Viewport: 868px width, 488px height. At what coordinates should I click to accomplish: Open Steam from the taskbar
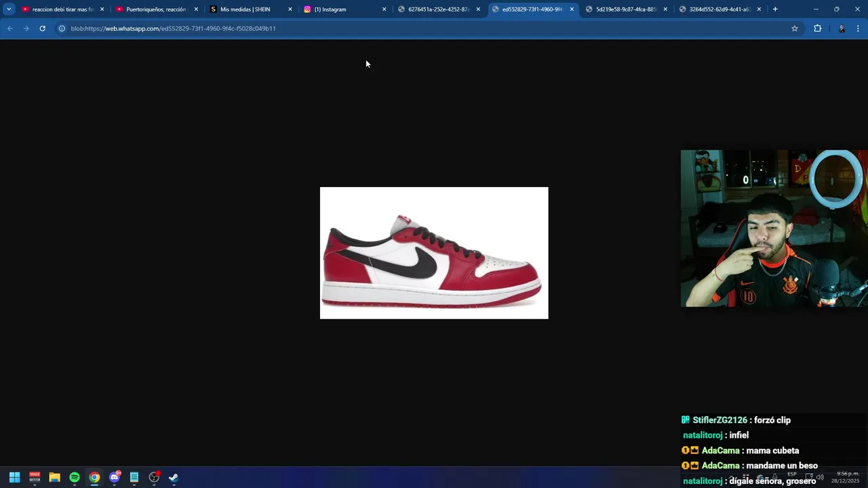(x=174, y=477)
